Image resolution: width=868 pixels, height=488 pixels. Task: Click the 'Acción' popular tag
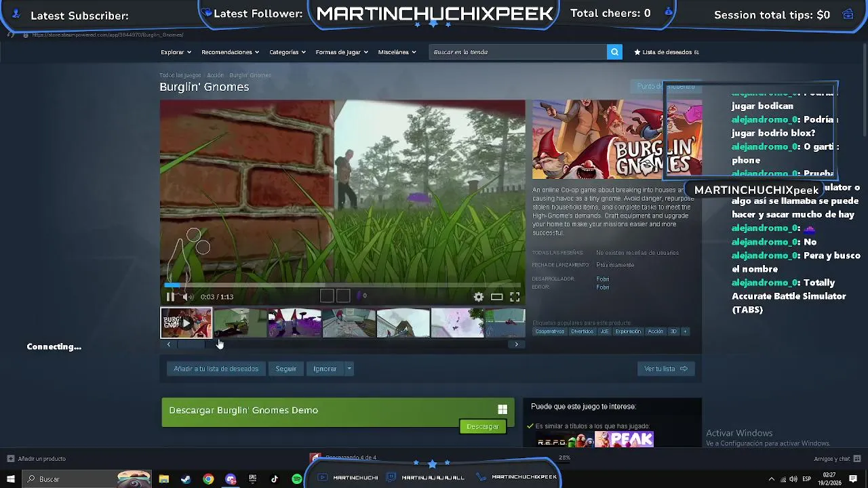click(655, 331)
